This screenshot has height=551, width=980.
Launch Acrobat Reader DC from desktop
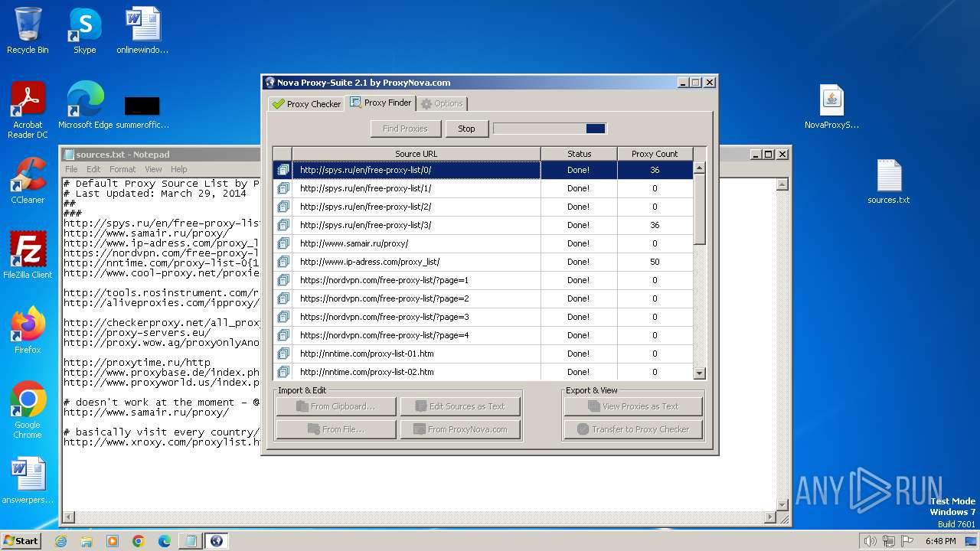click(x=28, y=109)
